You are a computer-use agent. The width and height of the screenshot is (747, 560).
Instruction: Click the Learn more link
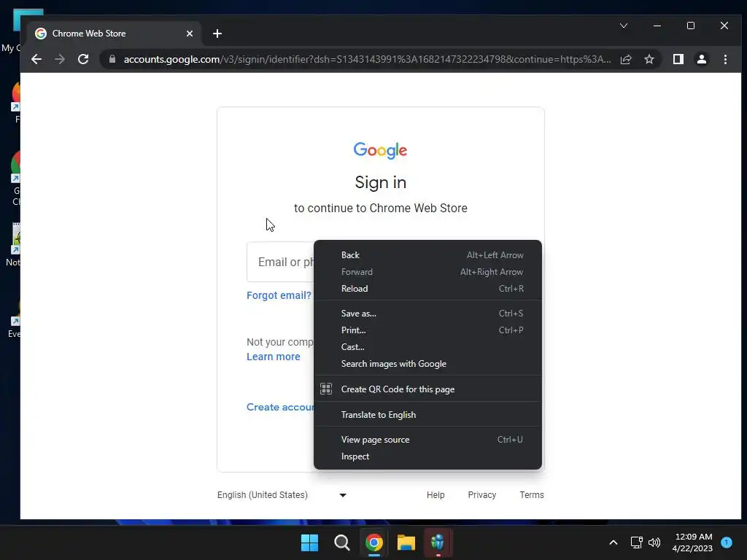(274, 357)
